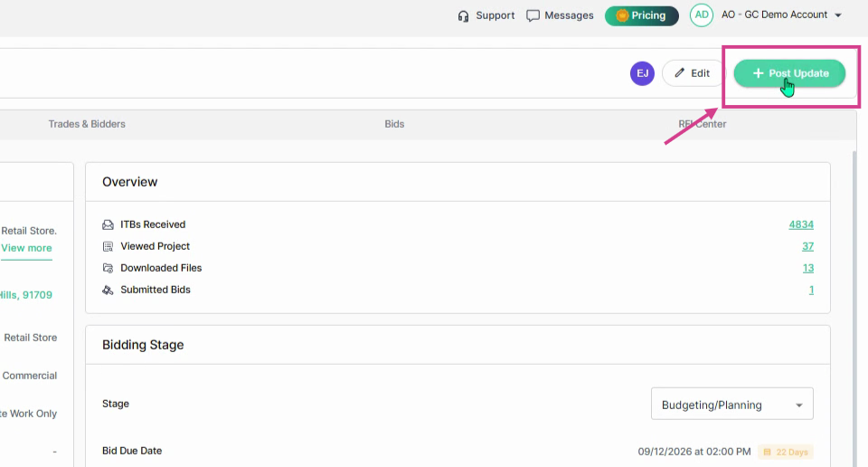The width and height of the screenshot is (868, 467).
Task: Click the bid due date 09/12/2026 text
Action: [x=694, y=452]
